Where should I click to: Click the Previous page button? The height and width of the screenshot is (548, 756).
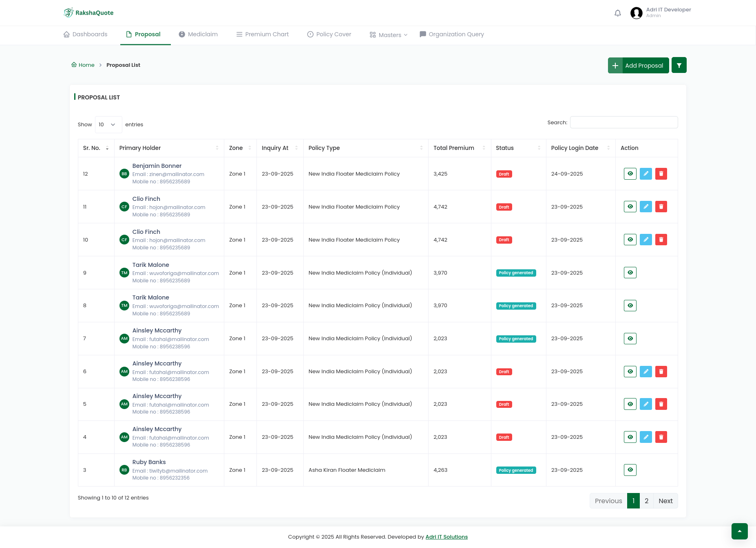(608, 501)
